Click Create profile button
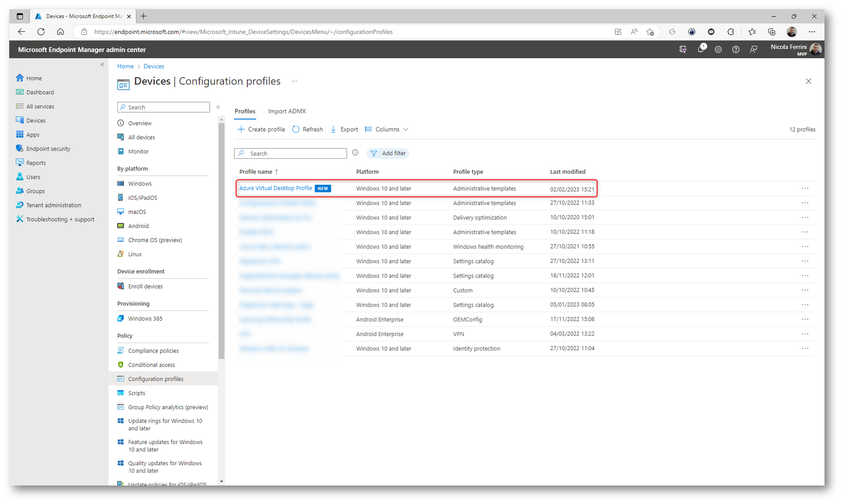The height and width of the screenshot is (504, 843). 261,129
